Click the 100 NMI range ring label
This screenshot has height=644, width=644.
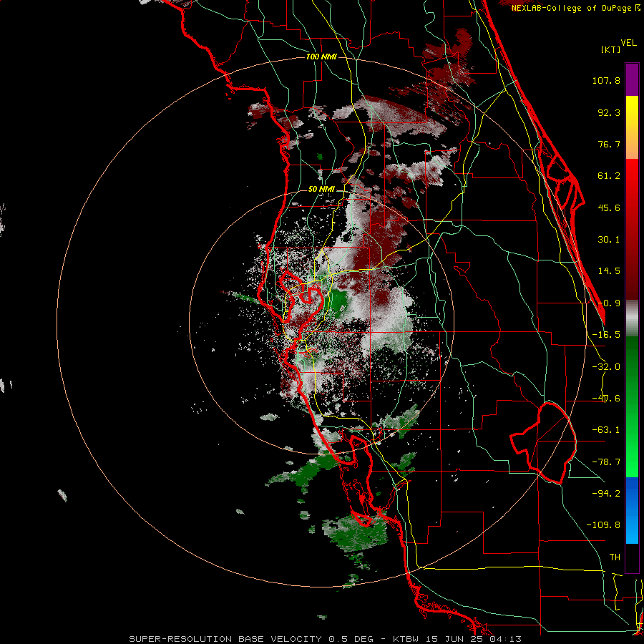(x=321, y=57)
